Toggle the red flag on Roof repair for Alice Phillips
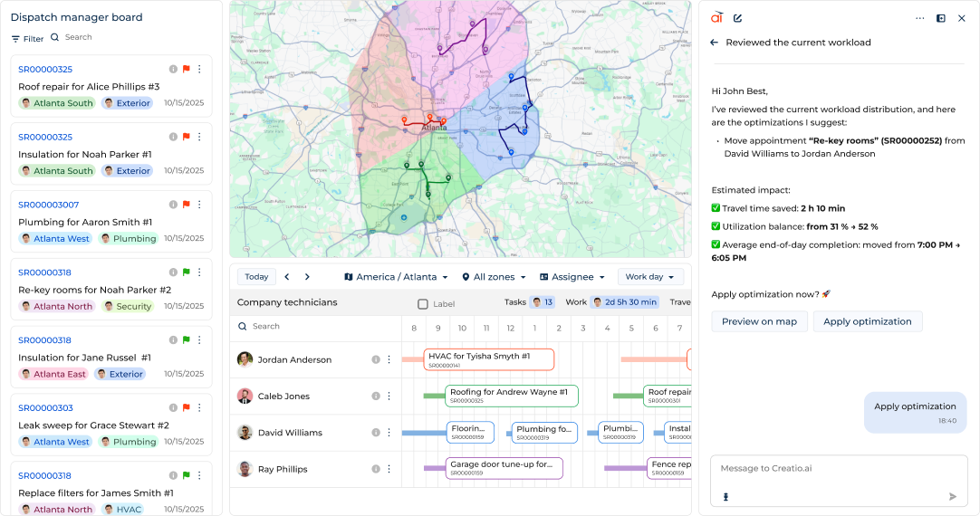Image resolution: width=980 pixels, height=516 pixels. 186,69
